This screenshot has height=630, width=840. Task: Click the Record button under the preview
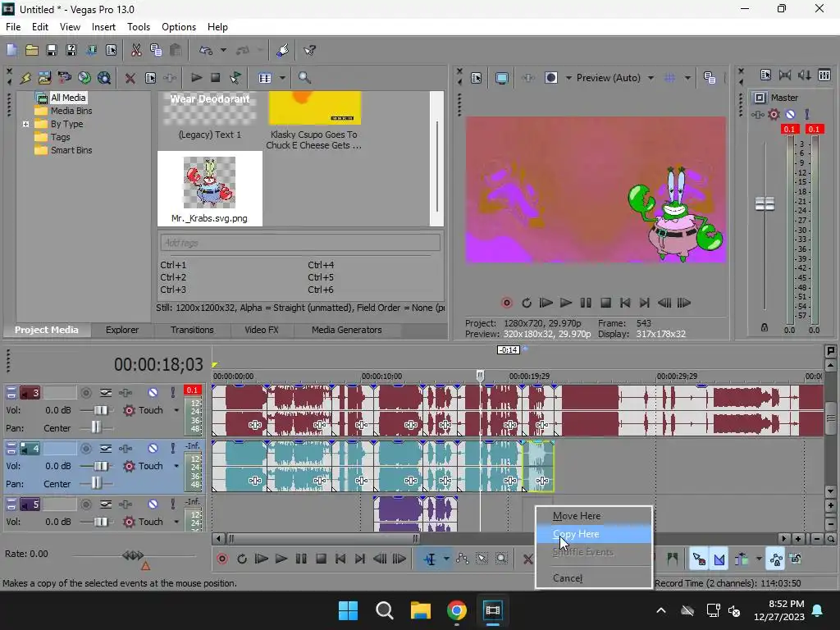(x=506, y=303)
